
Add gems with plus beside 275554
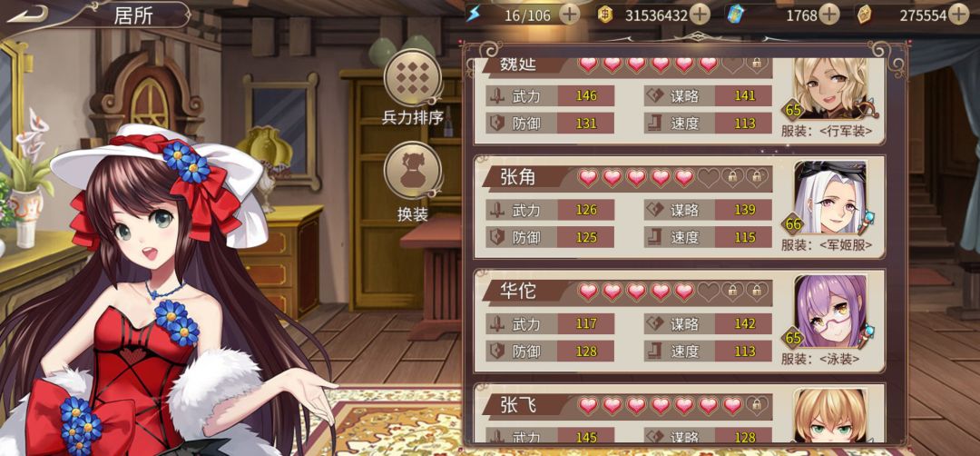pyautogui.click(x=958, y=15)
